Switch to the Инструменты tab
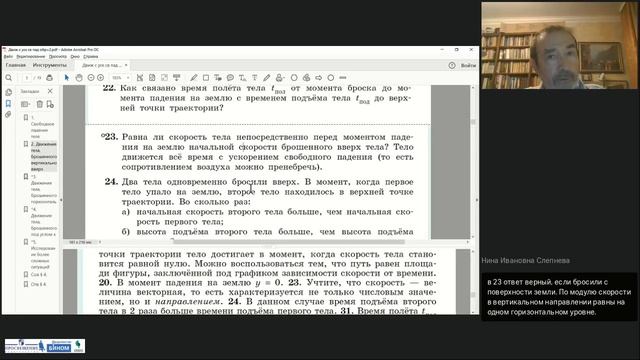The width and height of the screenshot is (640, 360). click(x=49, y=65)
